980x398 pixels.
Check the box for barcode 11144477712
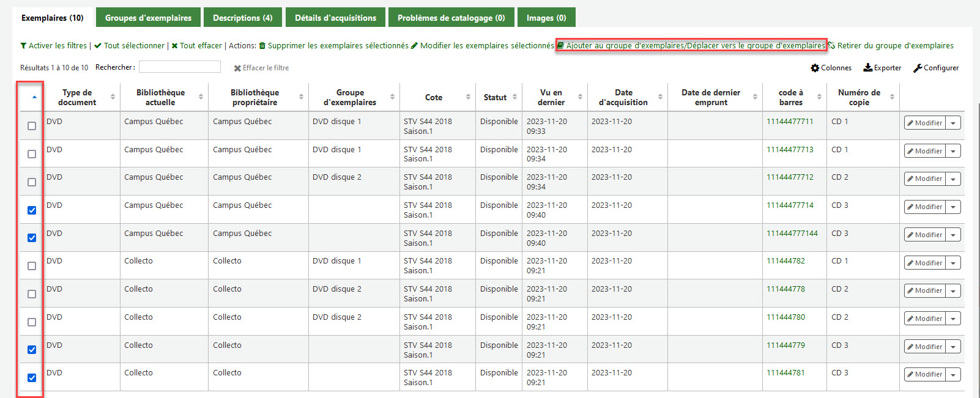[x=32, y=182]
